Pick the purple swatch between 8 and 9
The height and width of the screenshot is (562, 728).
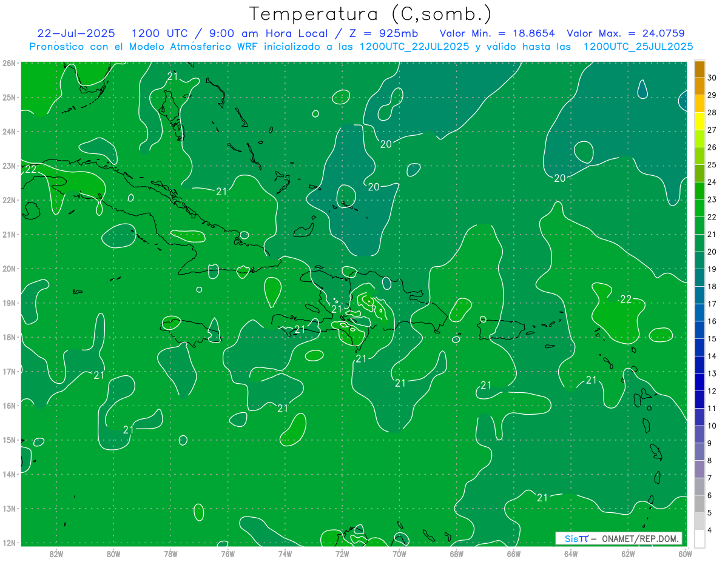click(699, 452)
